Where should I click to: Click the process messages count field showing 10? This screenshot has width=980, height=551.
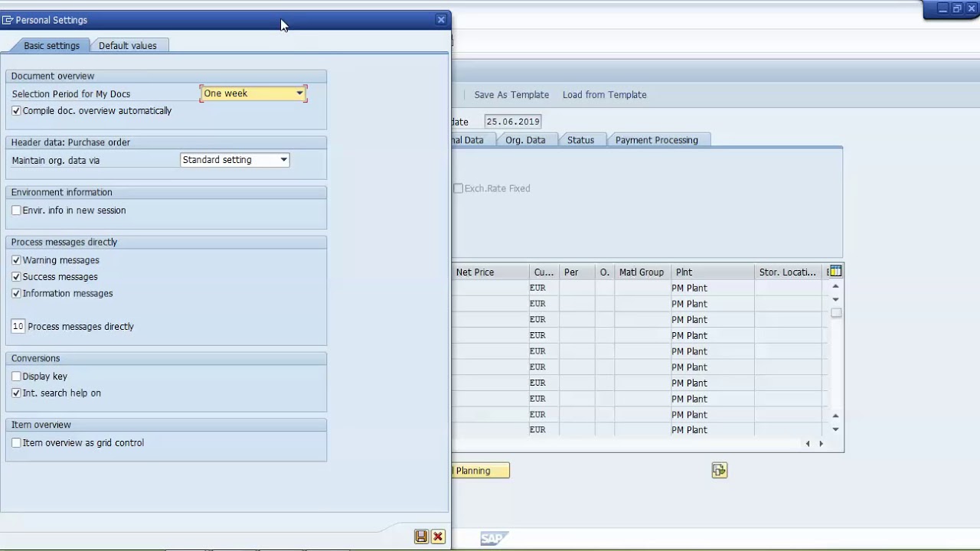[x=18, y=327]
